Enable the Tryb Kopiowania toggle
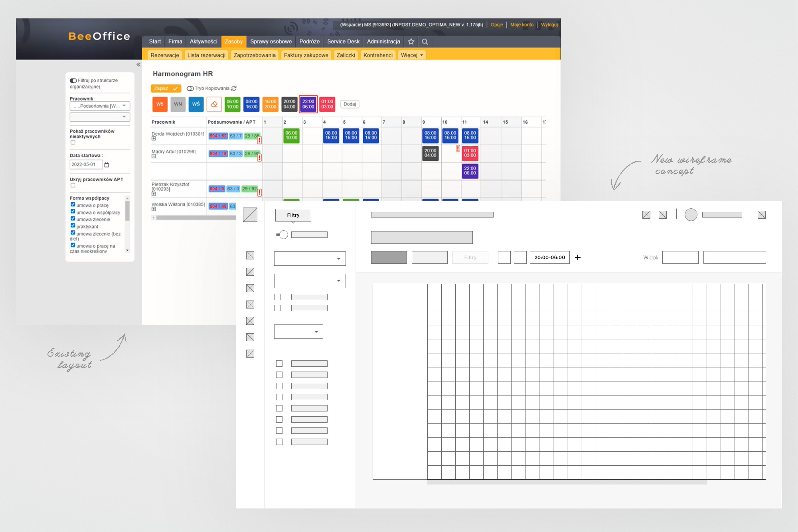Image resolution: width=798 pixels, height=532 pixels. [x=190, y=88]
